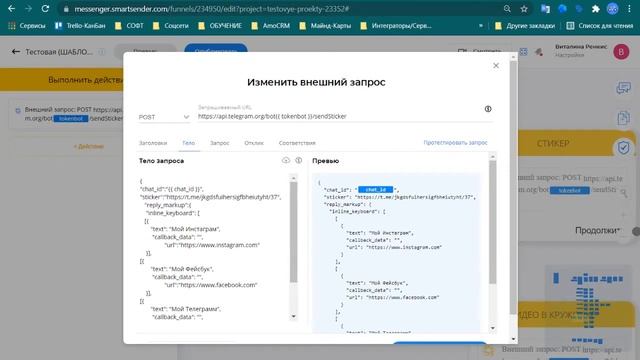Screen dimensions: 640x360
Task: Go to the Отклик tab
Action: tap(254, 143)
